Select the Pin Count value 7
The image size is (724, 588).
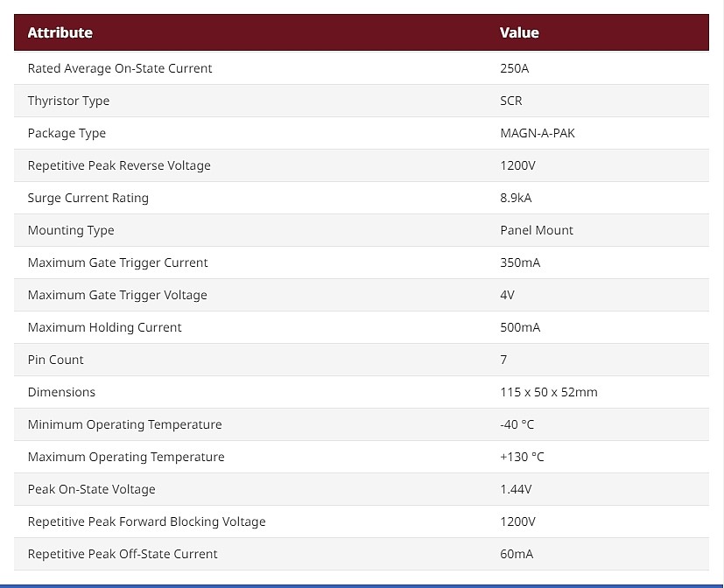(x=503, y=360)
